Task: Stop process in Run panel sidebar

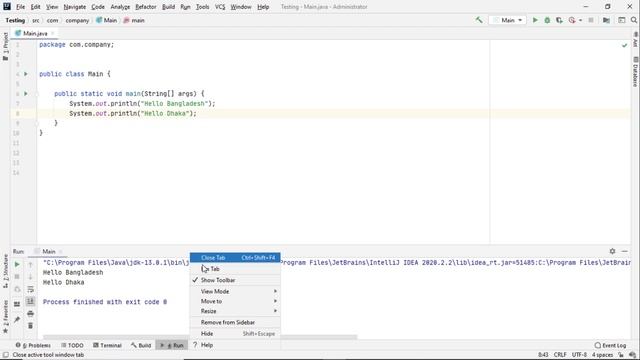Action: point(17,277)
